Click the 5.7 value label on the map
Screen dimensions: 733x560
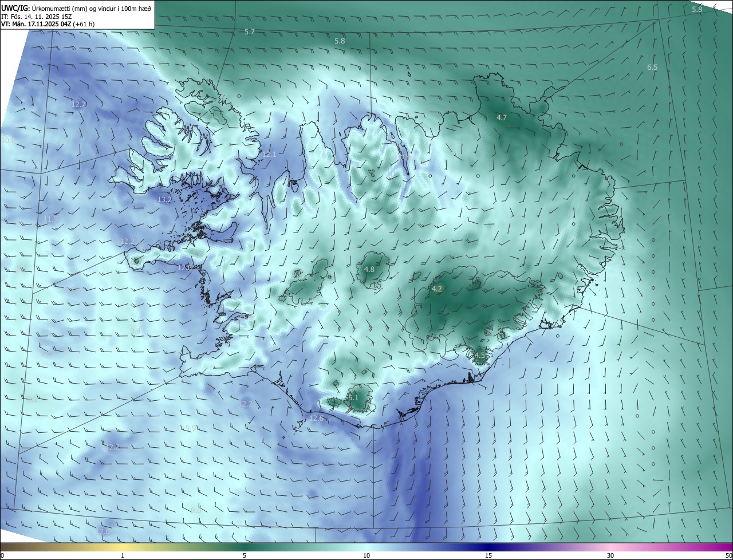(250, 32)
